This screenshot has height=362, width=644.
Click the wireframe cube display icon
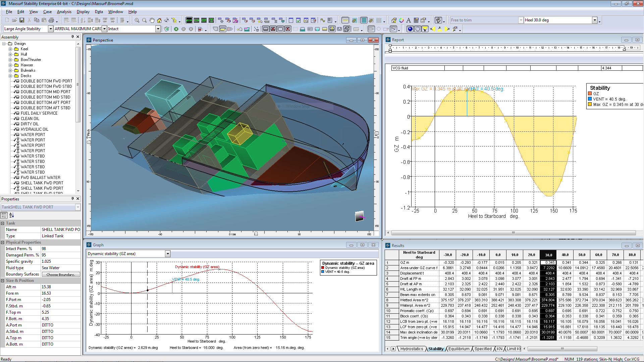click(347, 29)
